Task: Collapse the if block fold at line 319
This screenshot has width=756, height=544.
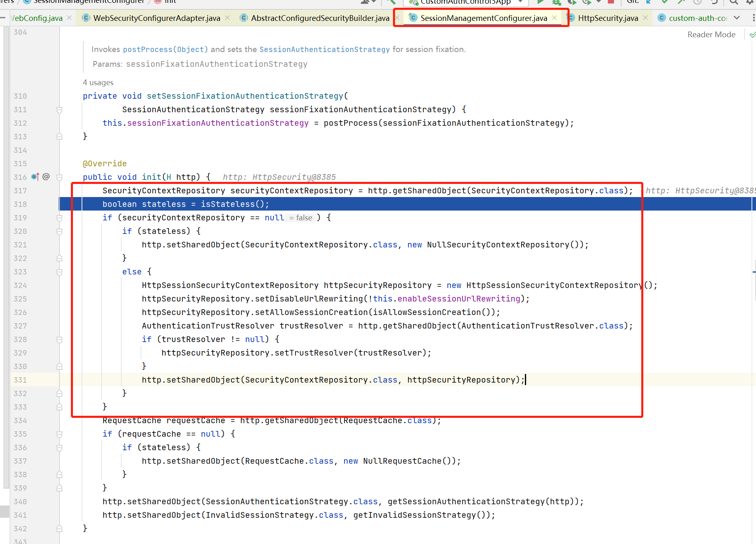Action: tap(59, 218)
